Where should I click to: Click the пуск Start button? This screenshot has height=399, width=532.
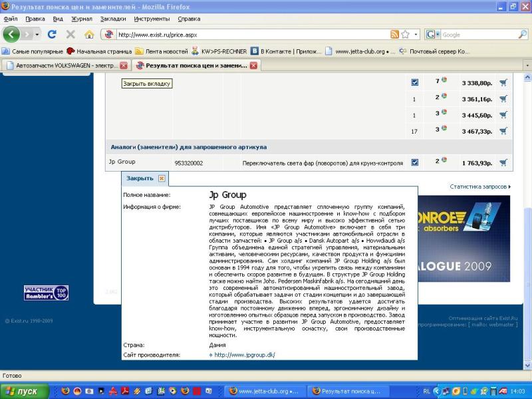24,391
